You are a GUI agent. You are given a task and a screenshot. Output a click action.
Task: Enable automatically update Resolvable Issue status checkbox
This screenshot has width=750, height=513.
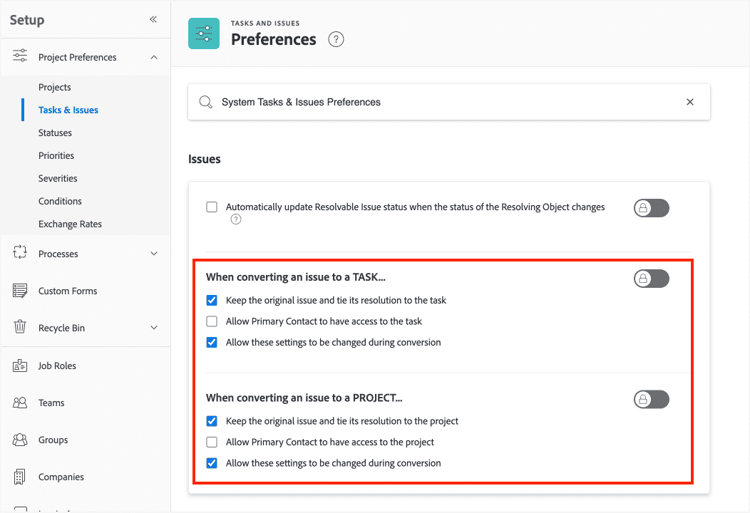(212, 208)
